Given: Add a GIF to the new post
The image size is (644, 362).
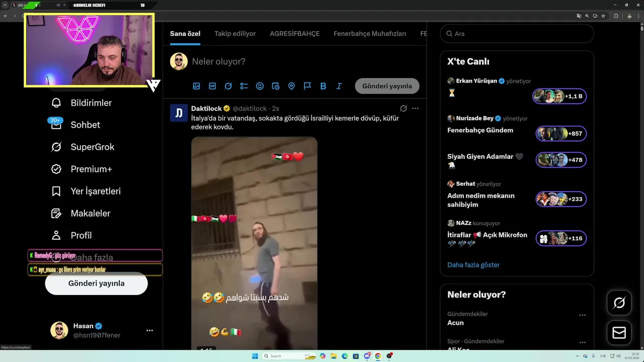Looking at the screenshot, I should [x=212, y=86].
